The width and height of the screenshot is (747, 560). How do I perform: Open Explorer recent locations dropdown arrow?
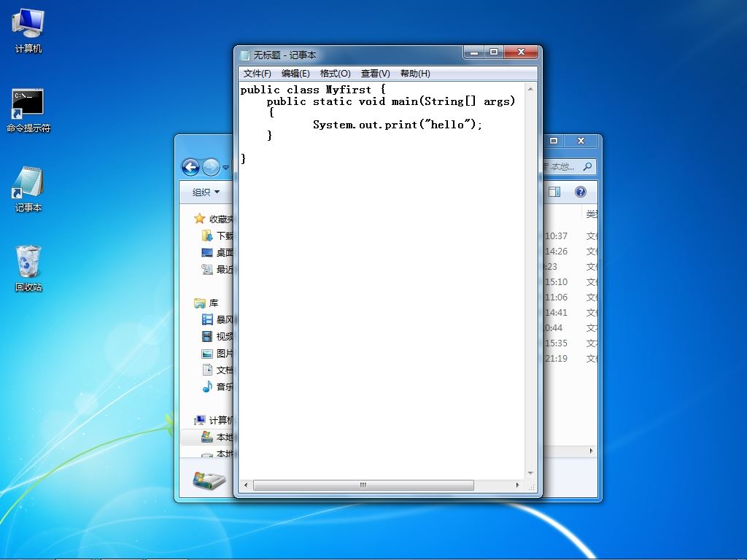pyautogui.click(x=226, y=168)
